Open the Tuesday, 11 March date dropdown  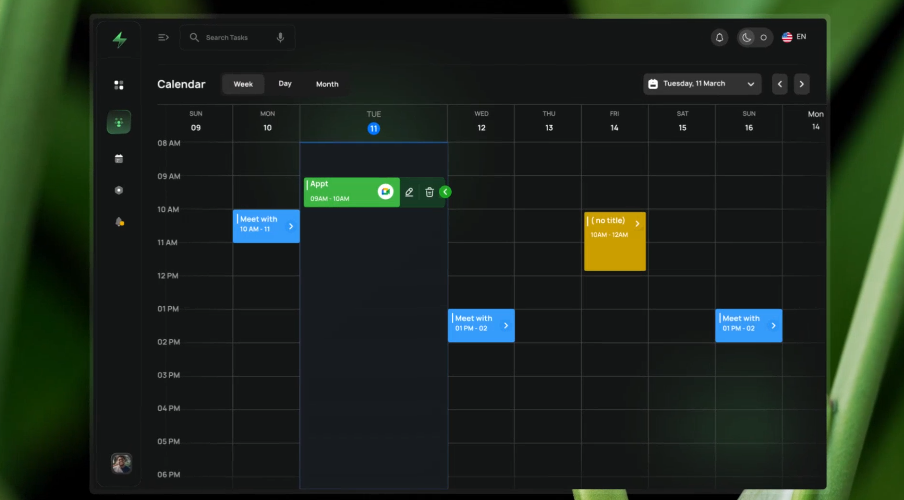[702, 84]
